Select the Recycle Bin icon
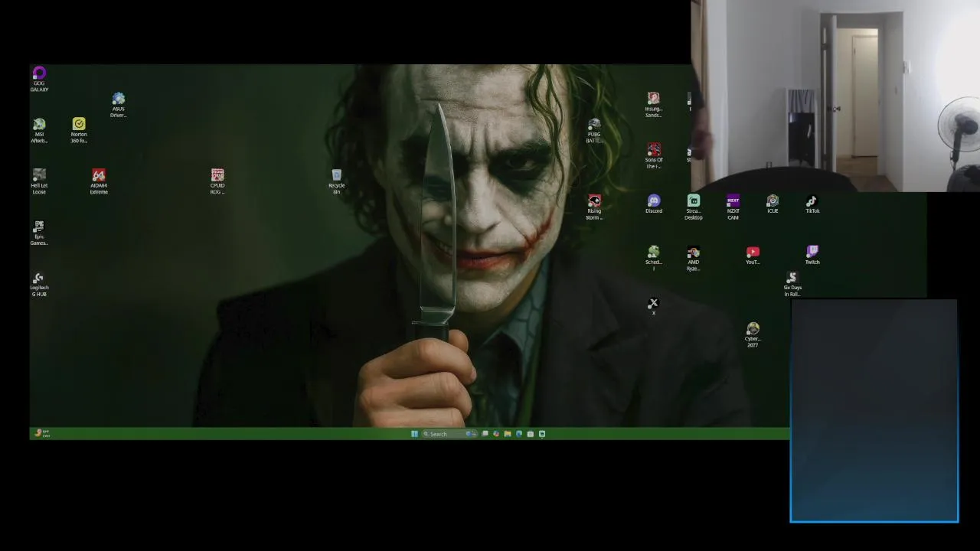This screenshot has width=980, height=551. [x=336, y=181]
